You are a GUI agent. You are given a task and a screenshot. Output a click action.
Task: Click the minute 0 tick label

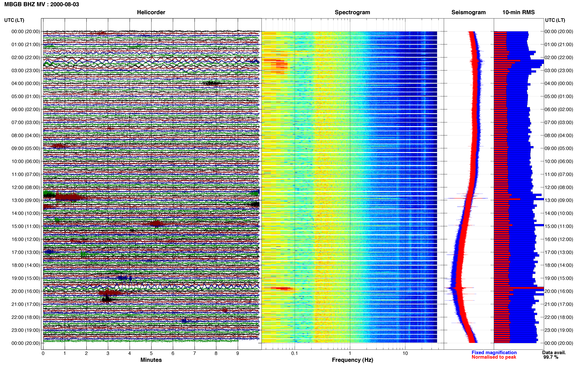pos(43,353)
